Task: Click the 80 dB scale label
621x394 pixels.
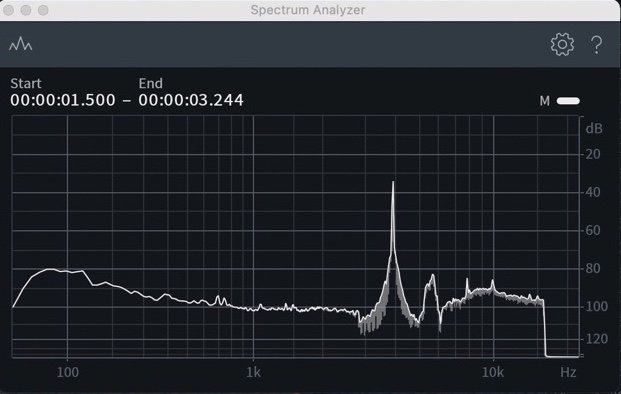Action: pyautogui.click(x=593, y=268)
